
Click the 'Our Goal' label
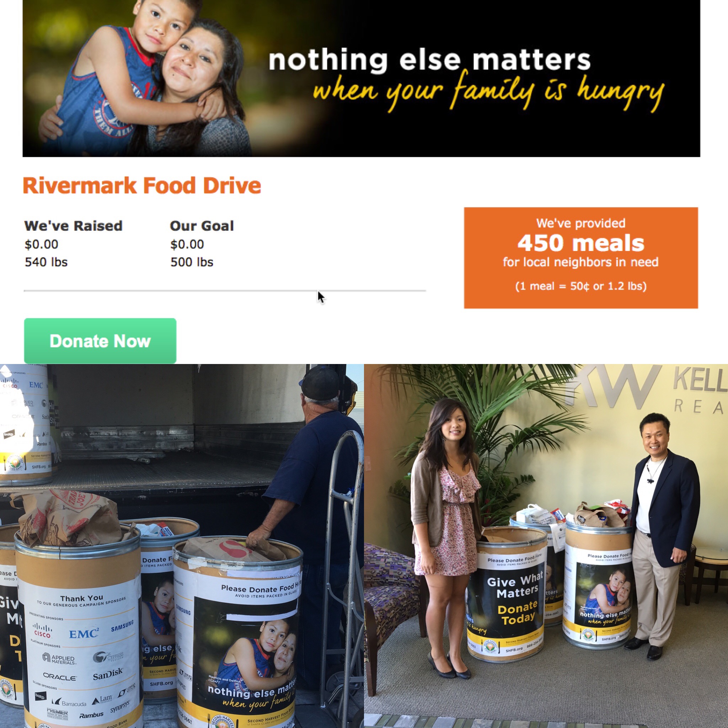click(202, 226)
